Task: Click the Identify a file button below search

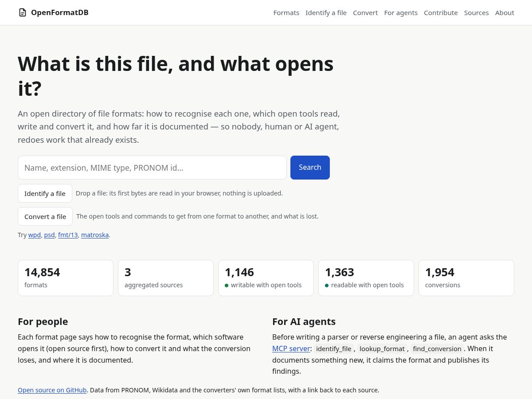Action: 45,193
